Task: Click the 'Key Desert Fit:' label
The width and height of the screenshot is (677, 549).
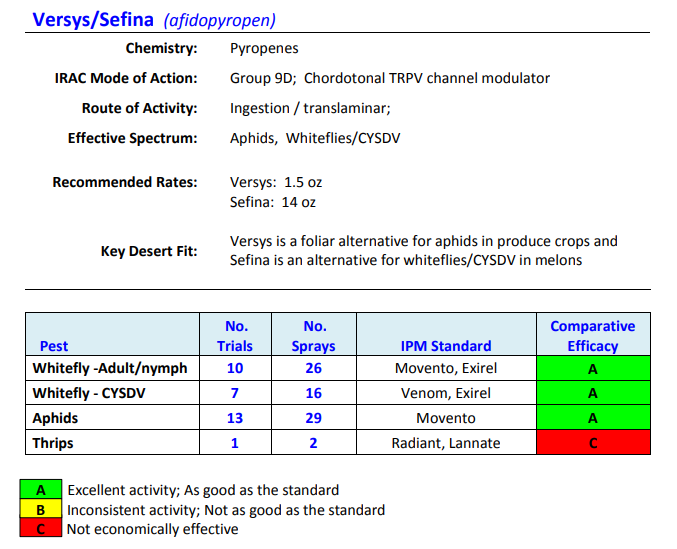Action: 149,251
